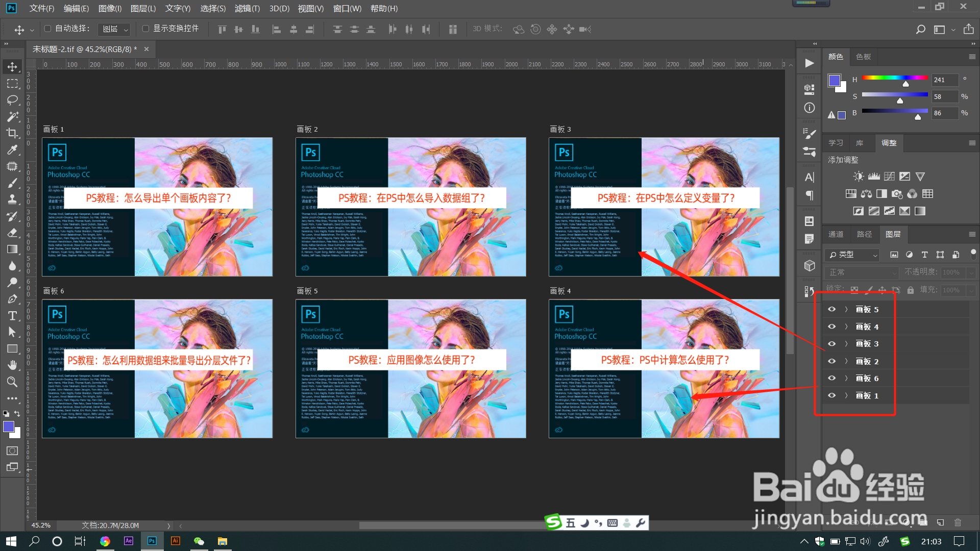Open the 图层 auto-select dropdown
Screen dimensions: 980x551
click(114, 30)
